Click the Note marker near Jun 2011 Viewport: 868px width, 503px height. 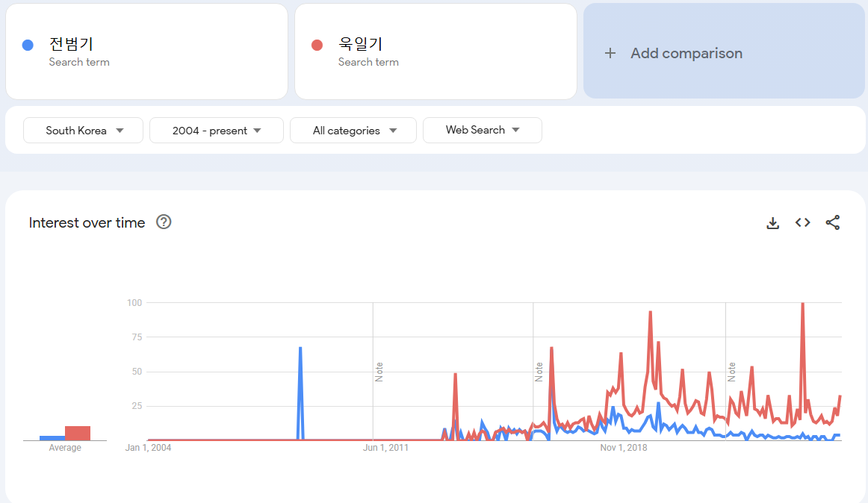(379, 372)
